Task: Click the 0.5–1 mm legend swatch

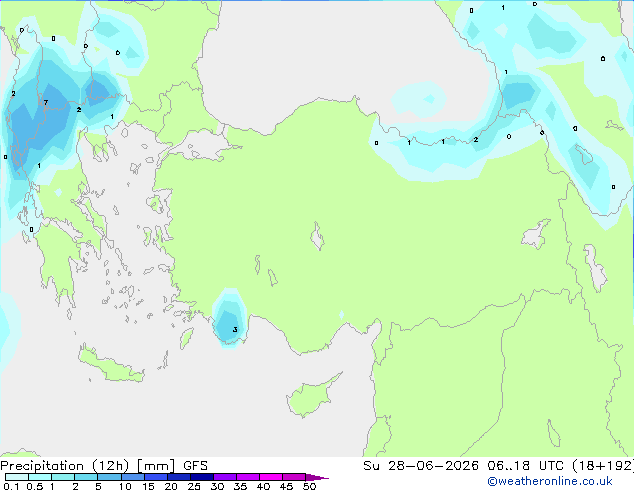Action: (40, 477)
